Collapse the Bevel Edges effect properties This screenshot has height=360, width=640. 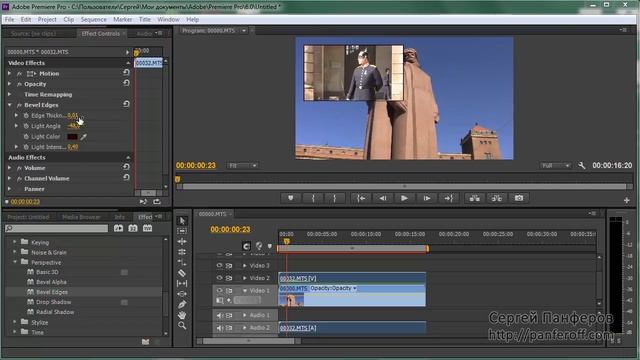click(x=10, y=105)
